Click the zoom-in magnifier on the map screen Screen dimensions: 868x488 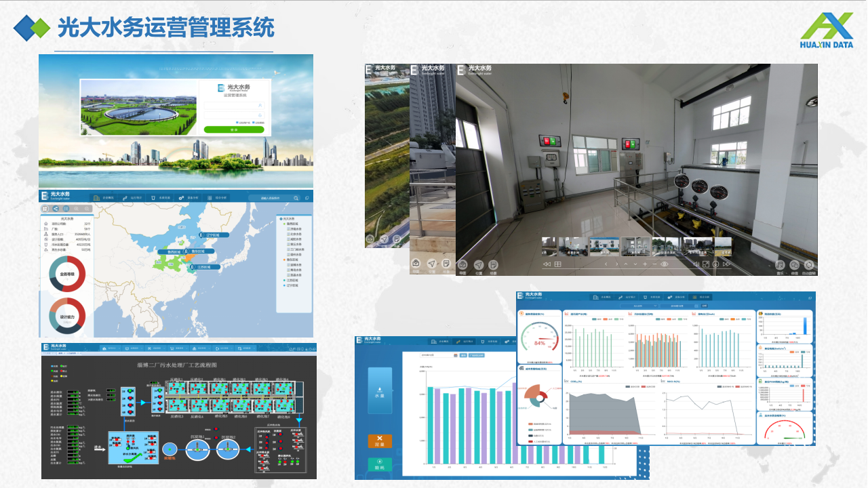(x=76, y=208)
